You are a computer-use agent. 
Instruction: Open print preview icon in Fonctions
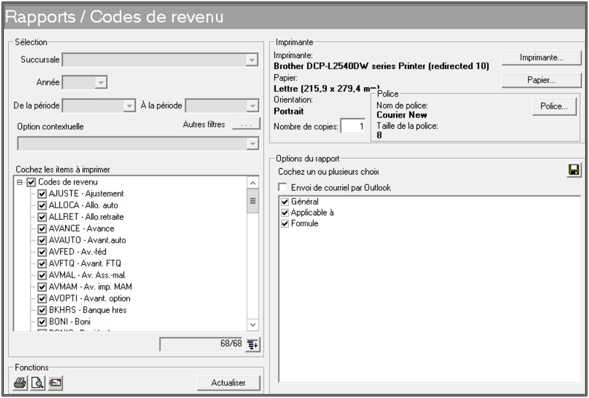(38, 383)
